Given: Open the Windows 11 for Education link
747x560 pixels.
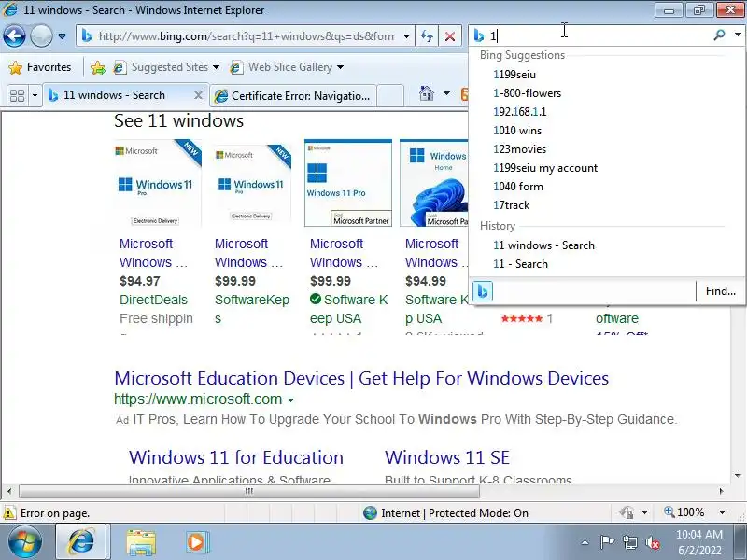Looking at the screenshot, I should click(236, 457).
